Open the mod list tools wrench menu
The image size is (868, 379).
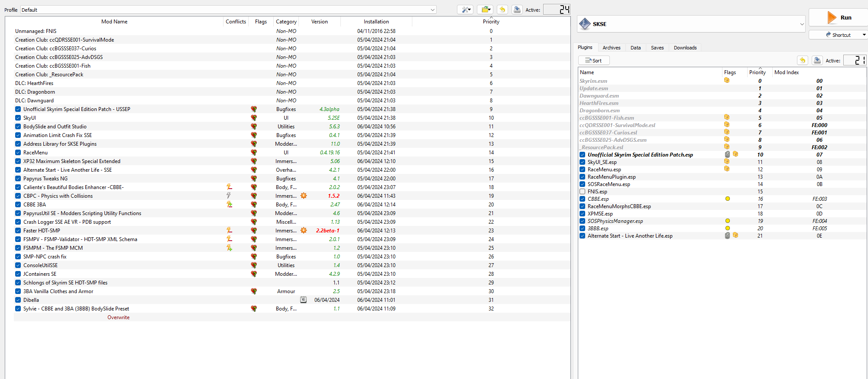coord(465,10)
